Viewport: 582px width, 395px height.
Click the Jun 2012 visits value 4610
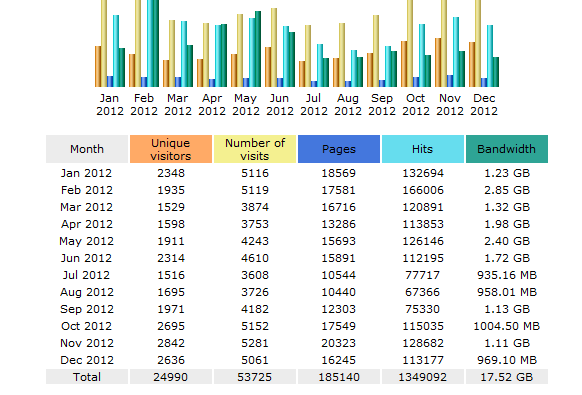click(255, 258)
